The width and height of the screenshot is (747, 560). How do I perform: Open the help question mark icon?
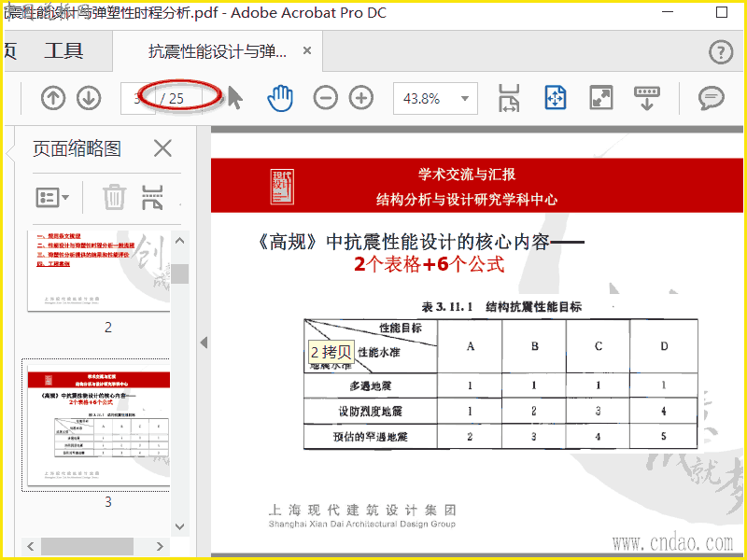[x=721, y=52]
